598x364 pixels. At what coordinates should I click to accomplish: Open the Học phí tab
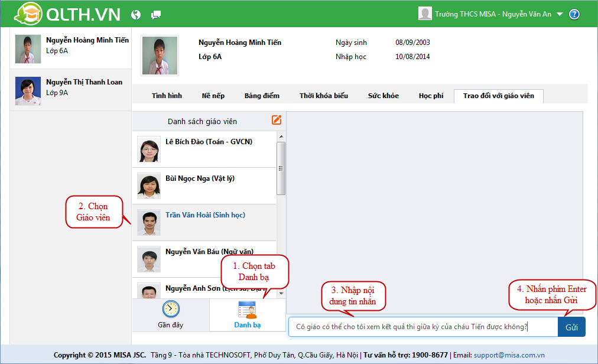pyautogui.click(x=431, y=96)
